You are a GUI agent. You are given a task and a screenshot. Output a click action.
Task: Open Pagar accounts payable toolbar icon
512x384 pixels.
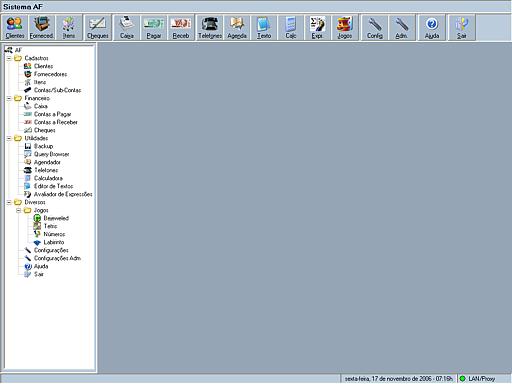[x=154, y=27]
